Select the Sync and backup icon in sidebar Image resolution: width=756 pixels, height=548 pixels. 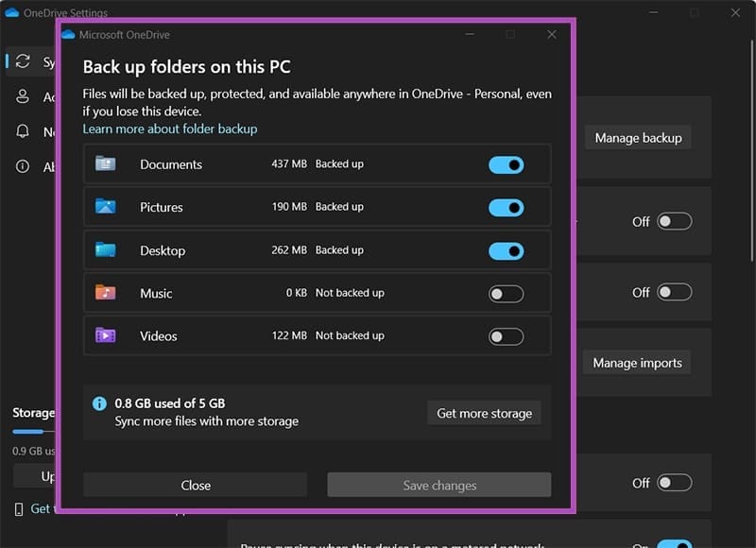[23, 61]
